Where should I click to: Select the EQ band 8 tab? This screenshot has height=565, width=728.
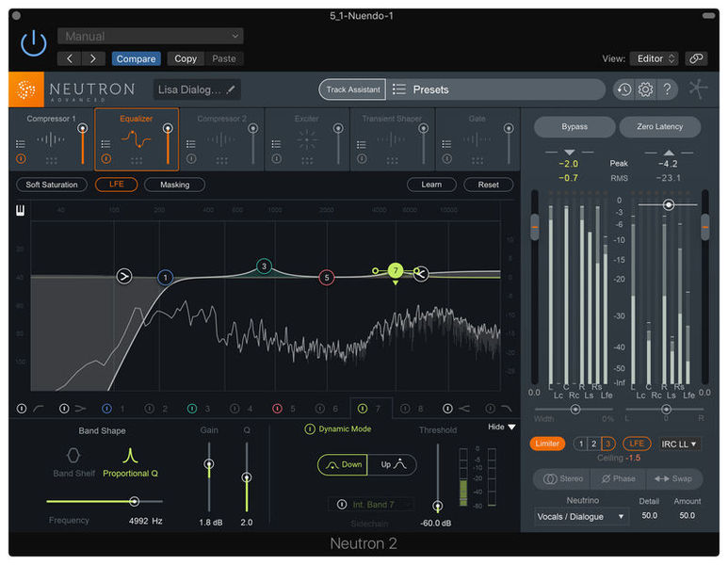pyautogui.click(x=413, y=409)
